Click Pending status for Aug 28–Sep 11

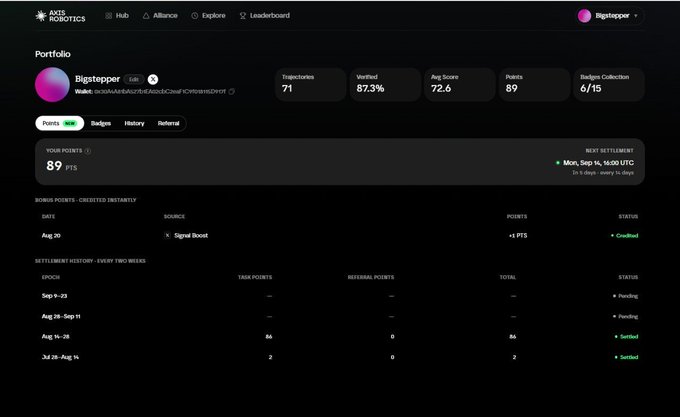click(625, 316)
